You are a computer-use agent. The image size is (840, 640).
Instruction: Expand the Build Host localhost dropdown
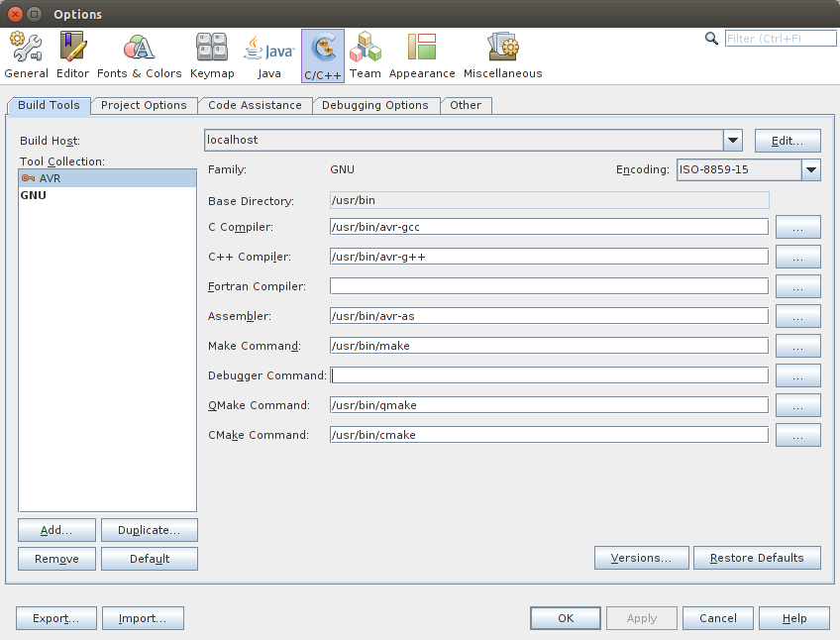coord(732,141)
